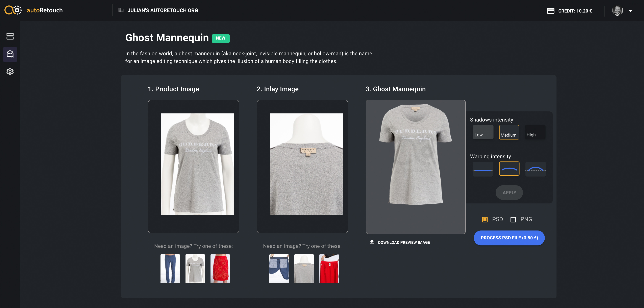Viewport: 644px width, 308px height.
Task: Click the credit card icon
Action: tap(550, 11)
